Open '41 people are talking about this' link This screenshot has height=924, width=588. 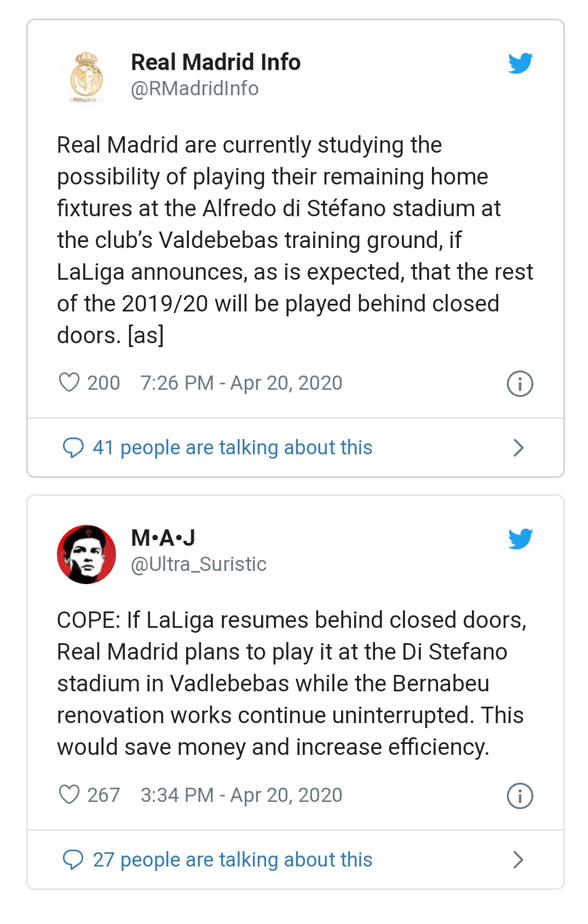tap(232, 448)
